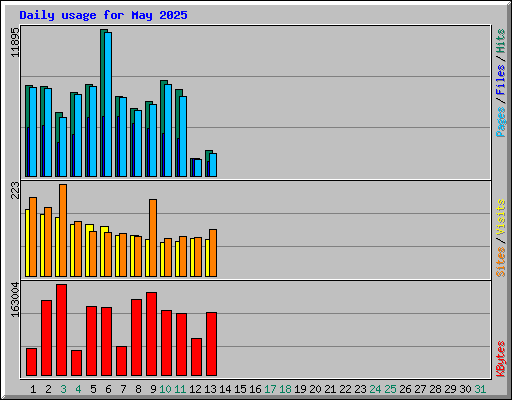512x400 pixels.
Task: Click the green weekend label for day 11
Action: pos(180,389)
